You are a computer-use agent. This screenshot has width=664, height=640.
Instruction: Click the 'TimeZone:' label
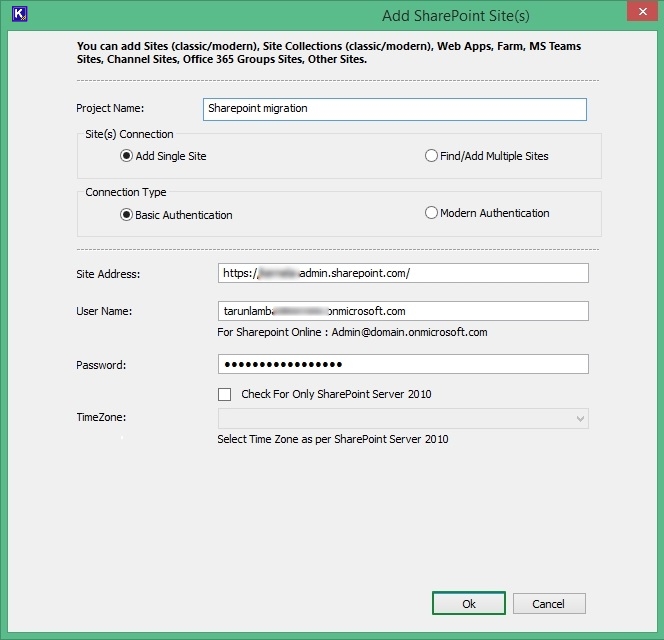point(101,417)
